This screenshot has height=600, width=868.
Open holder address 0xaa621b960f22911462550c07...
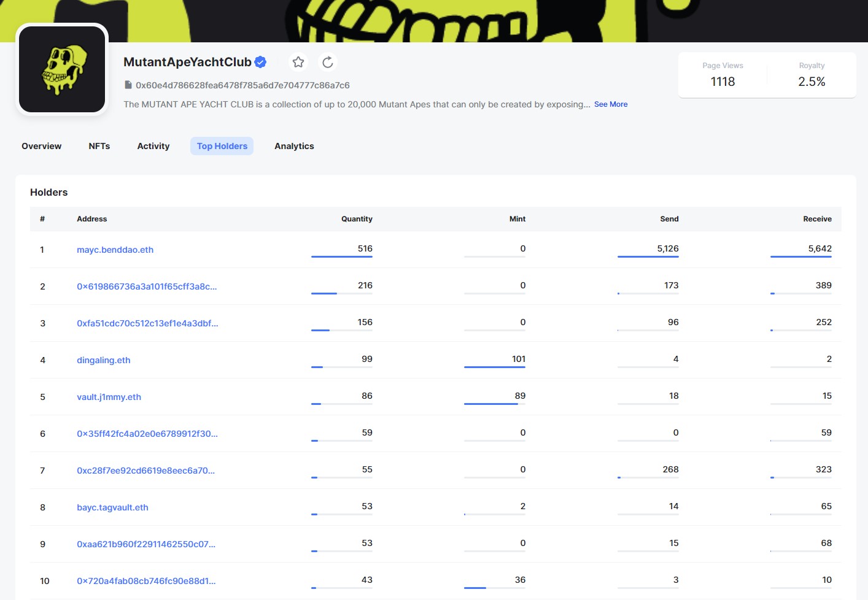[x=146, y=544]
